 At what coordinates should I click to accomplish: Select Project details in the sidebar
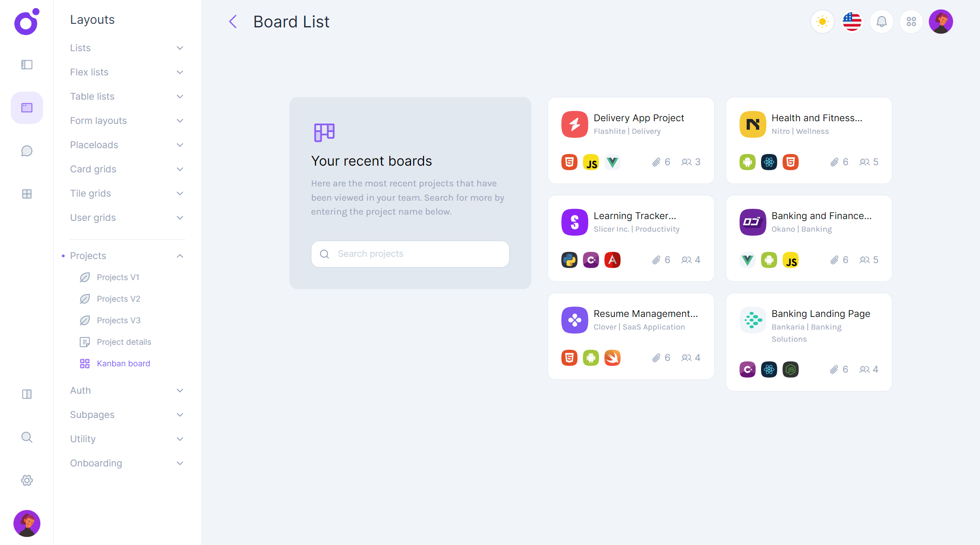coord(124,342)
